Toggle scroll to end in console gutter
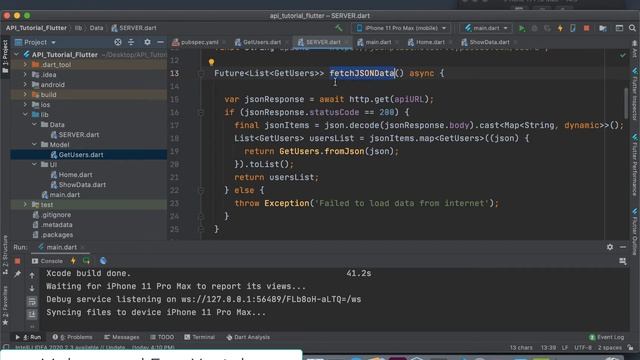 pos(32,314)
